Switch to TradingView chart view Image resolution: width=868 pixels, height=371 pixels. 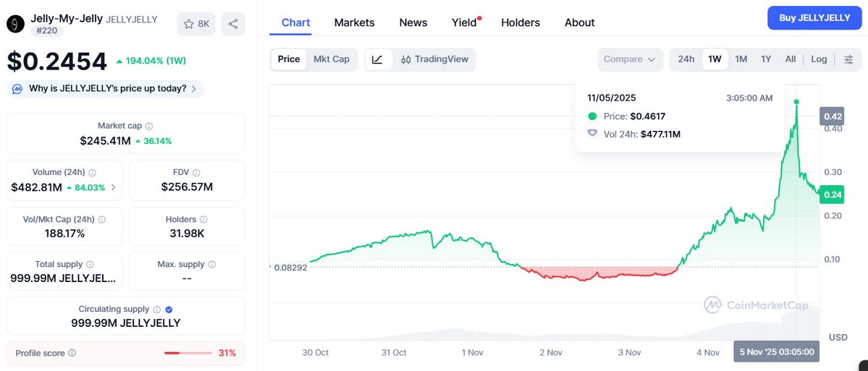click(434, 59)
